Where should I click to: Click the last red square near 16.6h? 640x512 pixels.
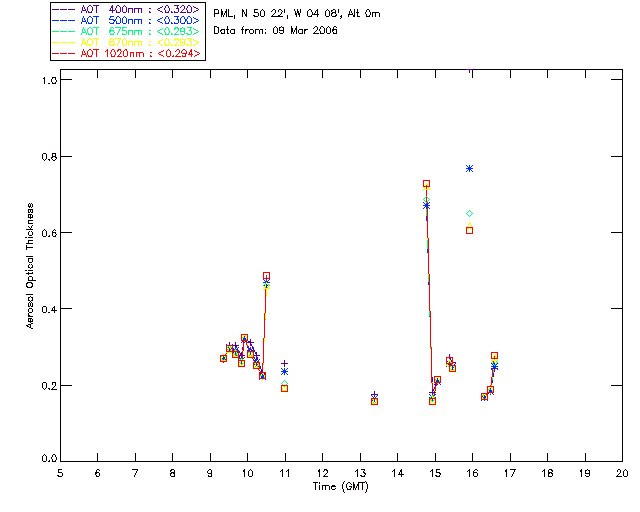click(x=494, y=356)
